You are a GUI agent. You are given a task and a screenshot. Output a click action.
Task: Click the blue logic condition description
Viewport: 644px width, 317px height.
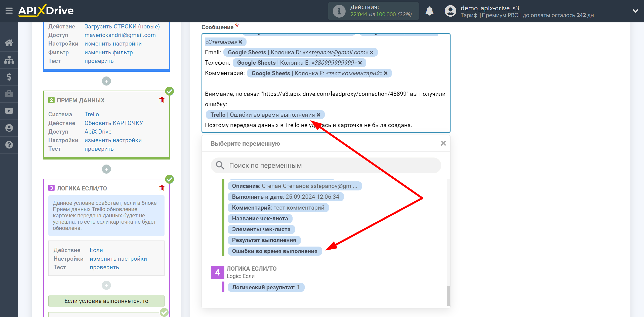pos(106,216)
